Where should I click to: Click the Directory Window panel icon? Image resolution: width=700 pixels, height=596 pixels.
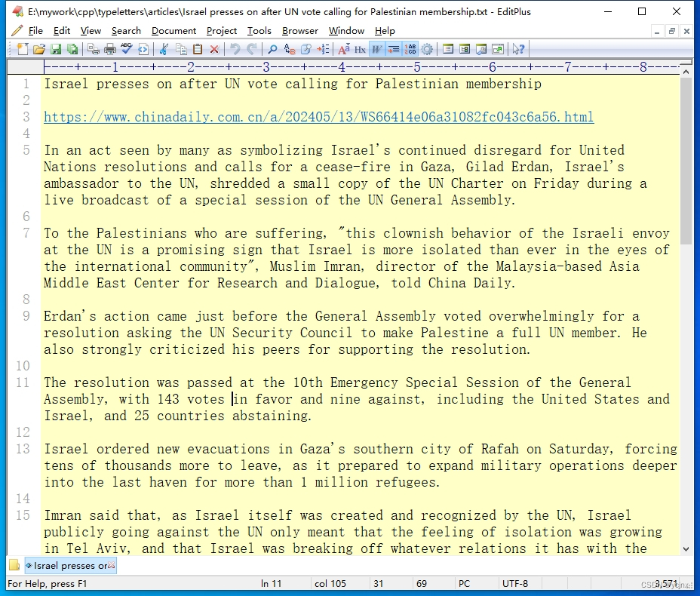[x=448, y=49]
